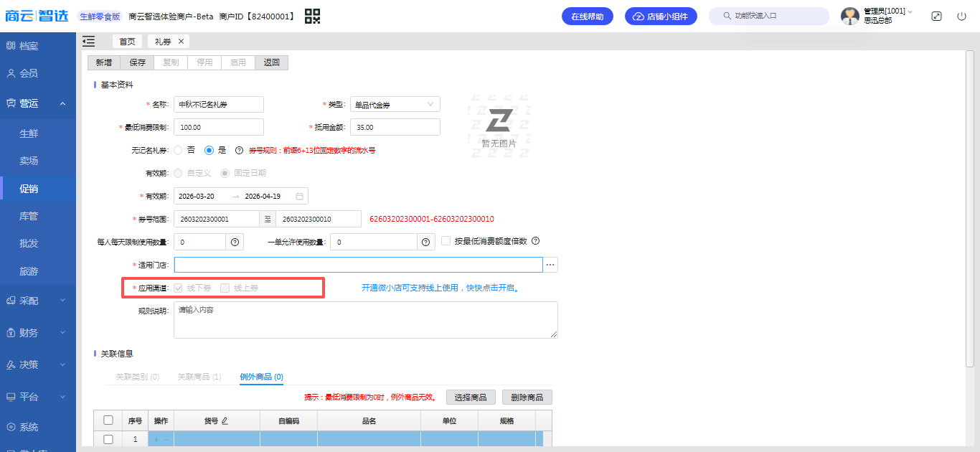This screenshot has width=980, height=452.
Task: Click the QR code icon beside merchant ID
Action: click(x=312, y=16)
